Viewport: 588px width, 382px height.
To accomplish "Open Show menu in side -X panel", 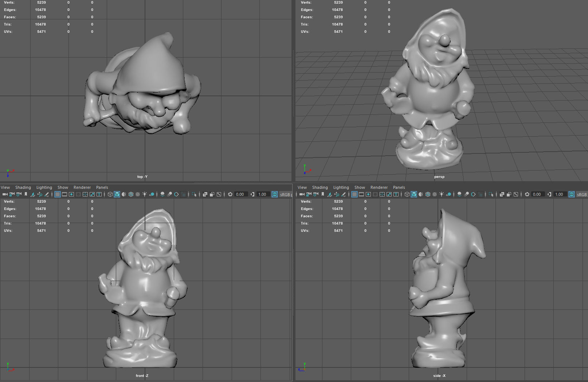I will click(360, 187).
